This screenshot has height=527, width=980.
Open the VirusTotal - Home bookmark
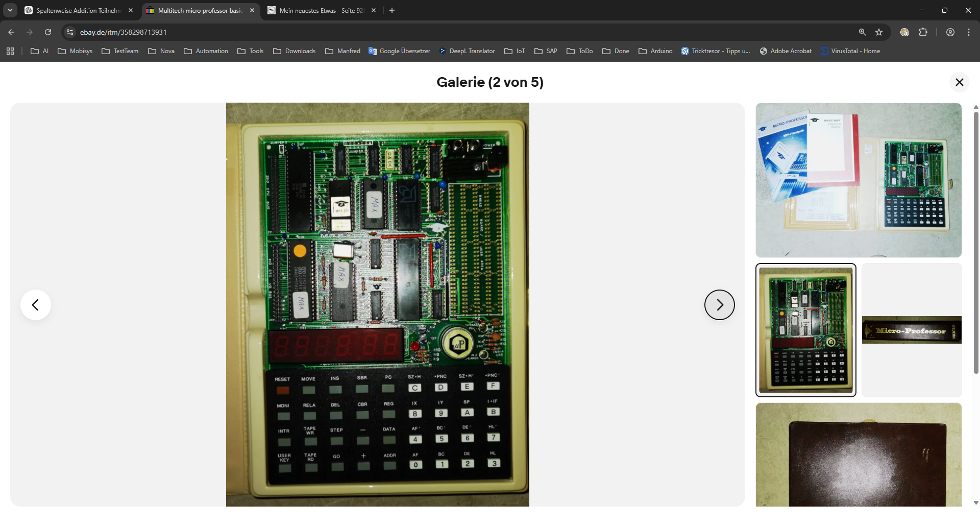point(850,51)
